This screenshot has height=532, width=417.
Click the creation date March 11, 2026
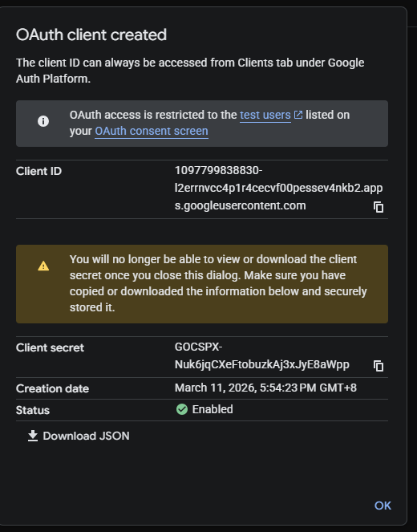(x=265, y=388)
